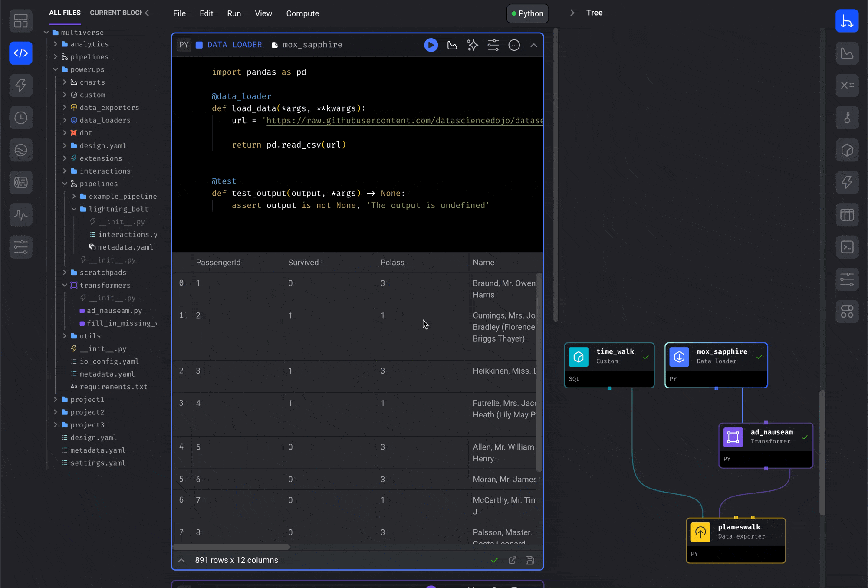
Task: Open the sliders settings icon in left sidebar
Action: (x=21, y=247)
